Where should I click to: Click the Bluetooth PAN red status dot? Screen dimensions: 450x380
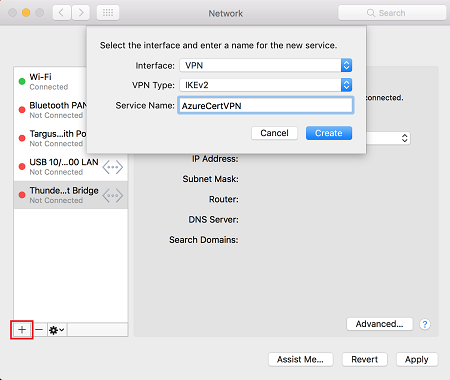point(22,110)
